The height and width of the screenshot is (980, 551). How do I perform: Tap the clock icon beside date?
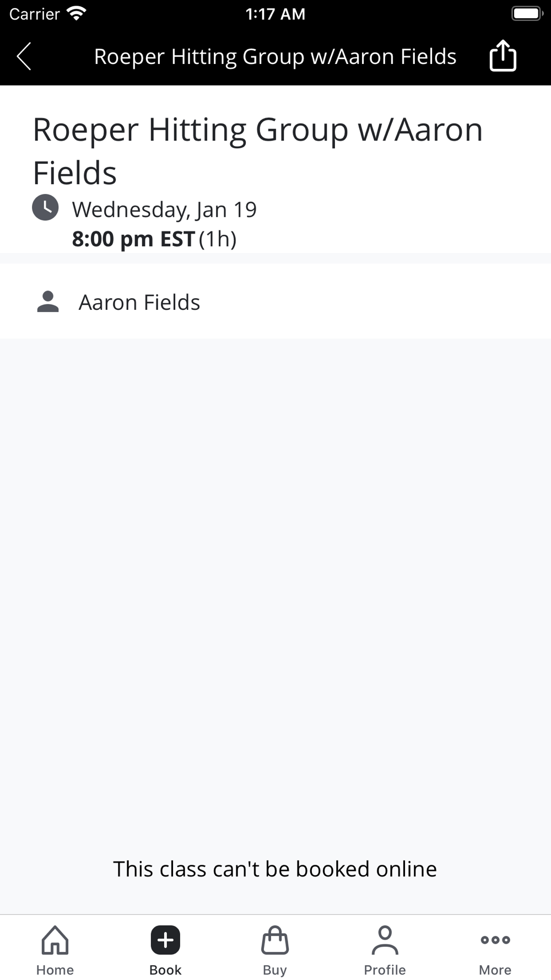pyautogui.click(x=45, y=208)
